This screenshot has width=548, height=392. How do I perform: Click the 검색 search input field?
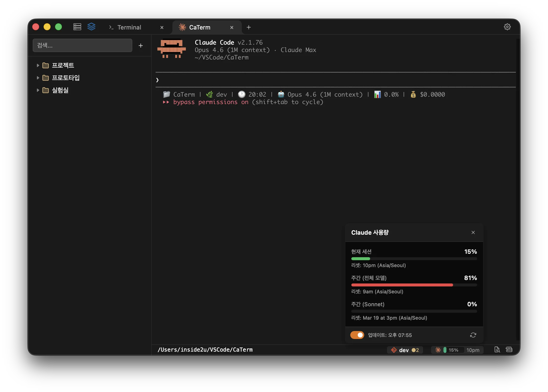[82, 45]
